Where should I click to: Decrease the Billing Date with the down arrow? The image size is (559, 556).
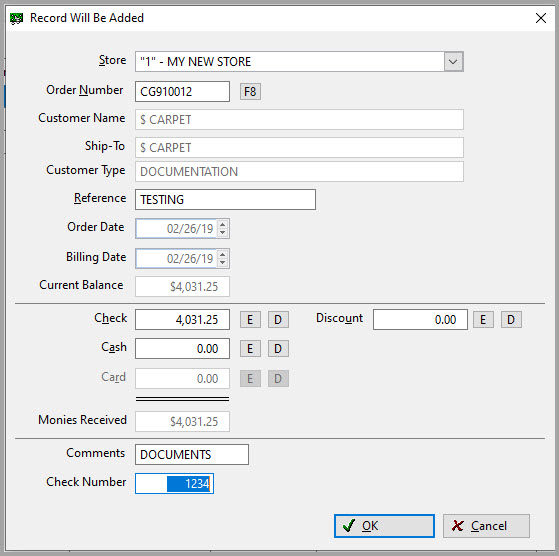point(222,262)
